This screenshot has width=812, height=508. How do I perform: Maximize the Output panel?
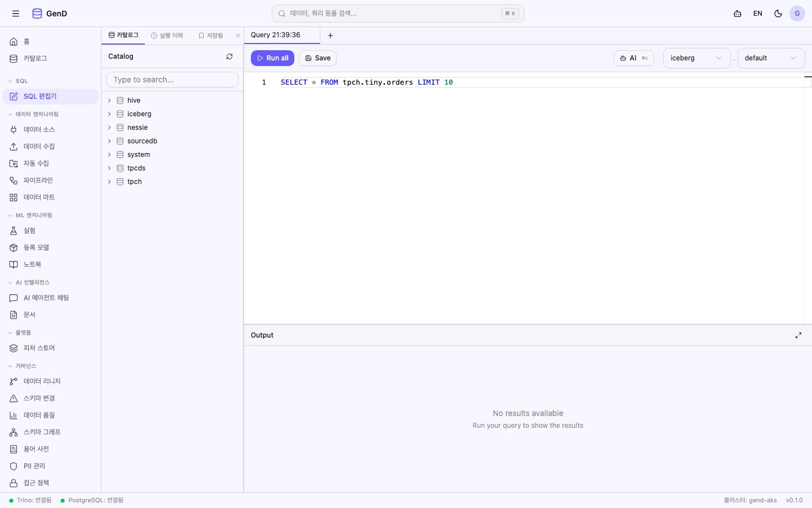coord(798,335)
